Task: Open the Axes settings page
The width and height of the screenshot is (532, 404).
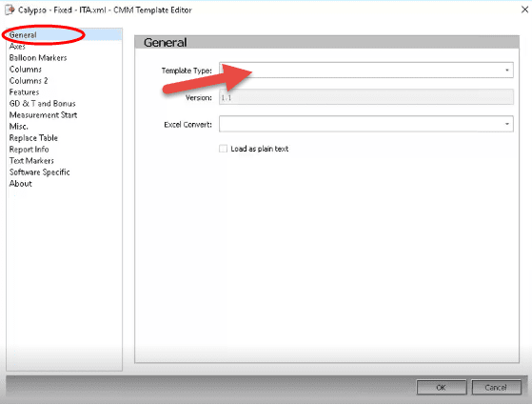Action: [17, 47]
